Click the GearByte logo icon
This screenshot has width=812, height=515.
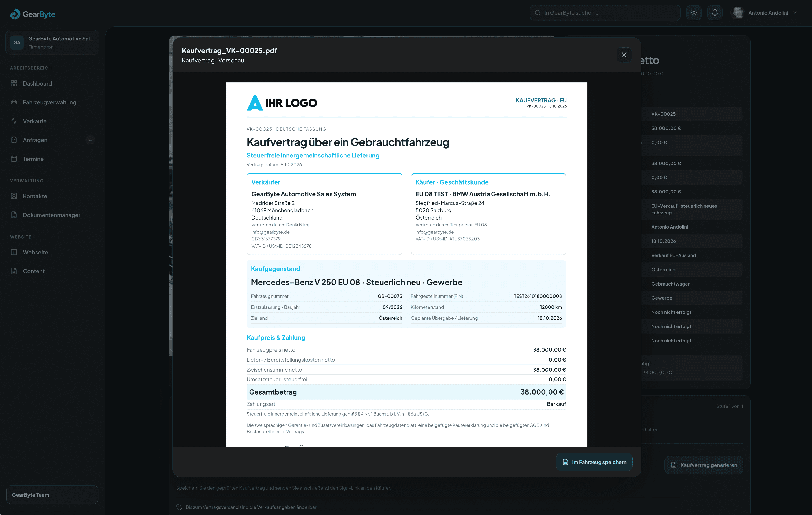[x=15, y=14]
